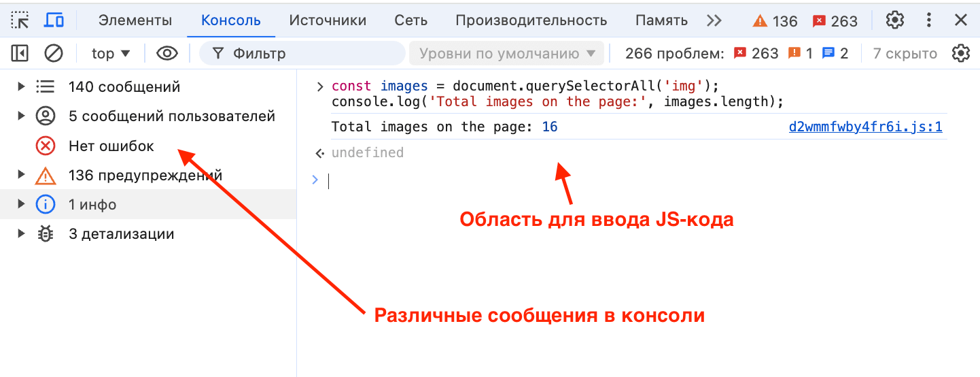The image size is (980, 377).
Task: Click the 263 errors counter in the tab bar
Action: (x=835, y=21)
